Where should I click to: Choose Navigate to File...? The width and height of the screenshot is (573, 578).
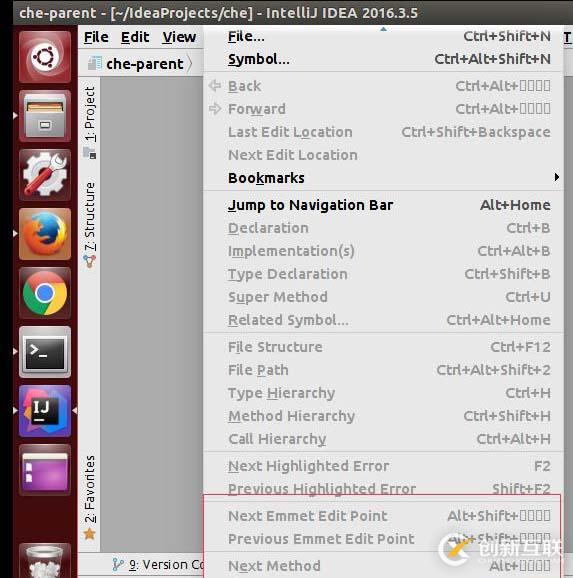(383, 36)
